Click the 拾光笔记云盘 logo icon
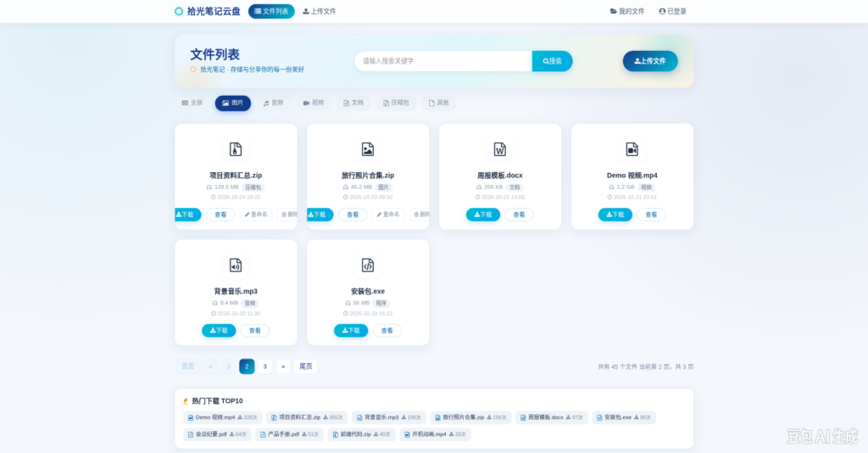This screenshot has width=868, height=453. pos(179,11)
